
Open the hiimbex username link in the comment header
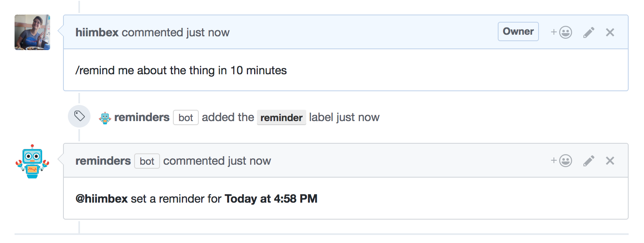pyautogui.click(x=97, y=32)
